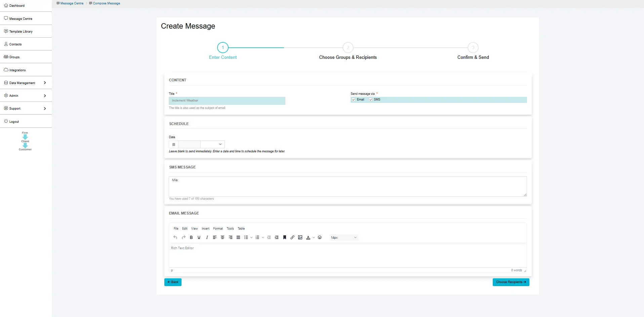Open the Format menu in the editor

coord(218,229)
